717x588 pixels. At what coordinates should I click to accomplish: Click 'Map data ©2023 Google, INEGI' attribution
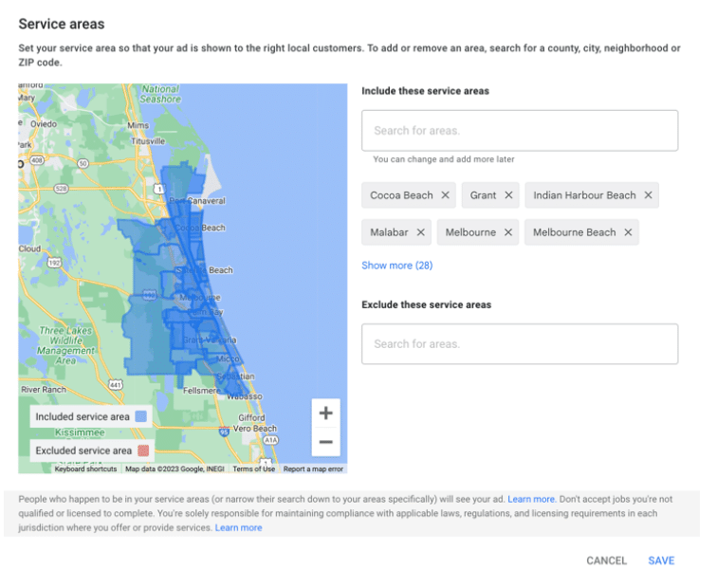click(x=175, y=469)
